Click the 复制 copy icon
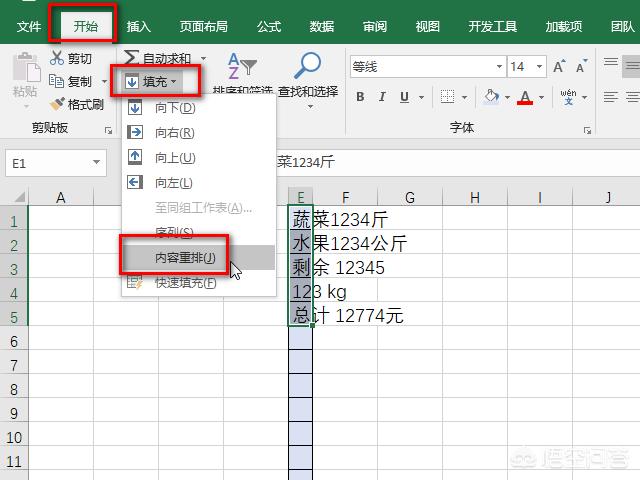640x480 pixels. (56, 81)
